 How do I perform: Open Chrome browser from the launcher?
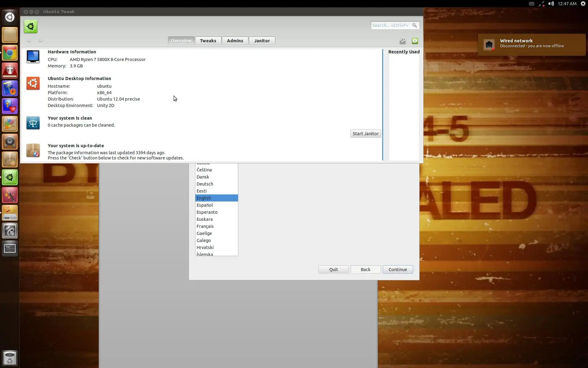coord(10,53)
